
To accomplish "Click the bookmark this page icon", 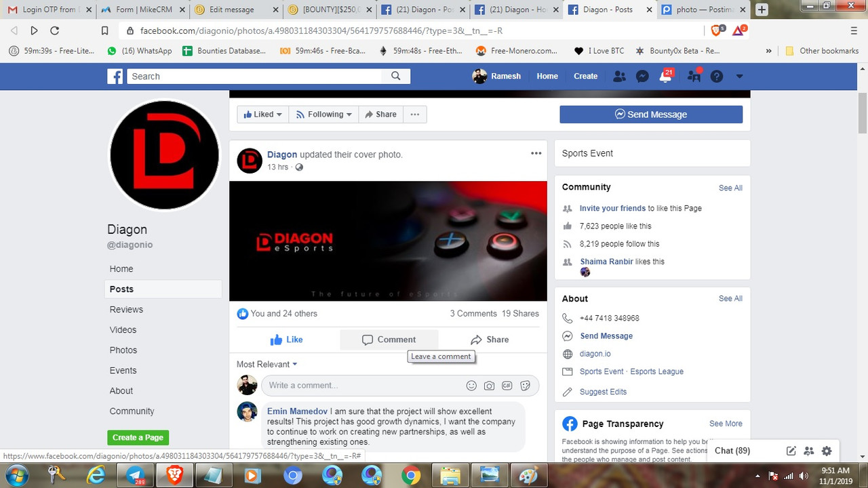I will (x=104, y=30).
